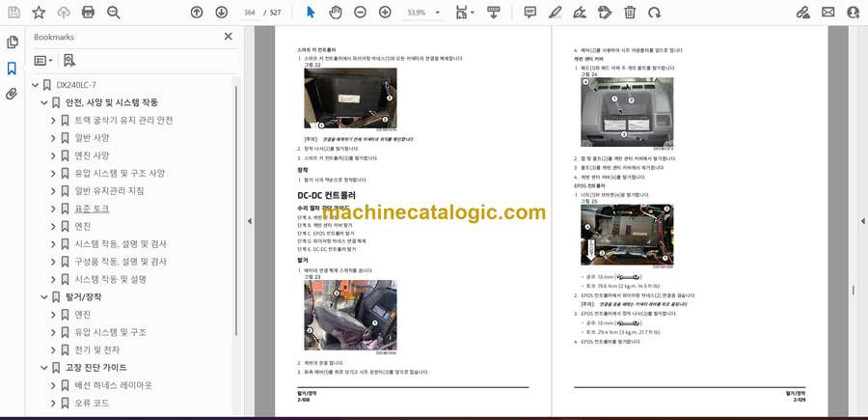Collapse the 탈거/장착 section

point(44,297)
